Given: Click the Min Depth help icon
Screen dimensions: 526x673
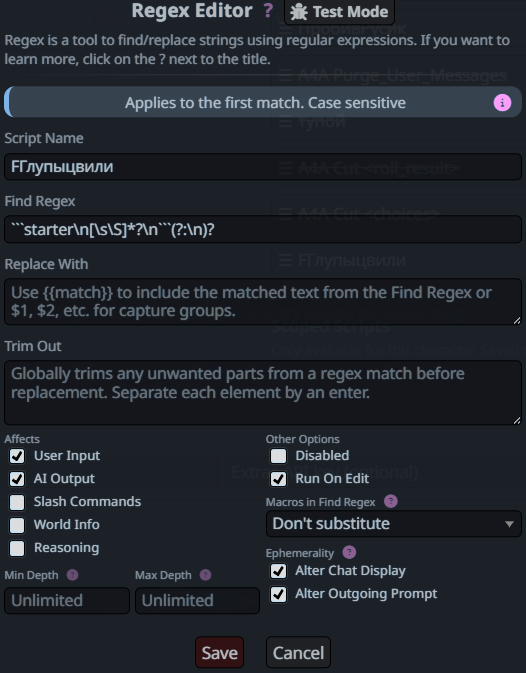Looking at the screenshot, I should [73, 575].
